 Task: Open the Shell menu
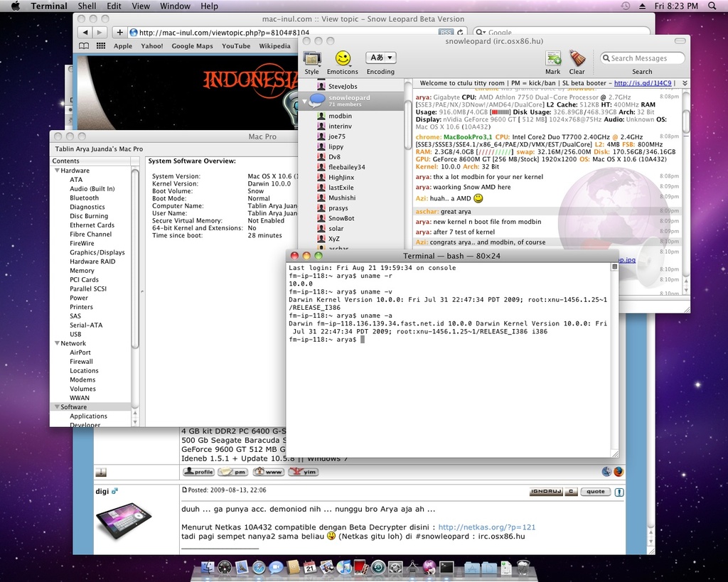click(87, 6)
